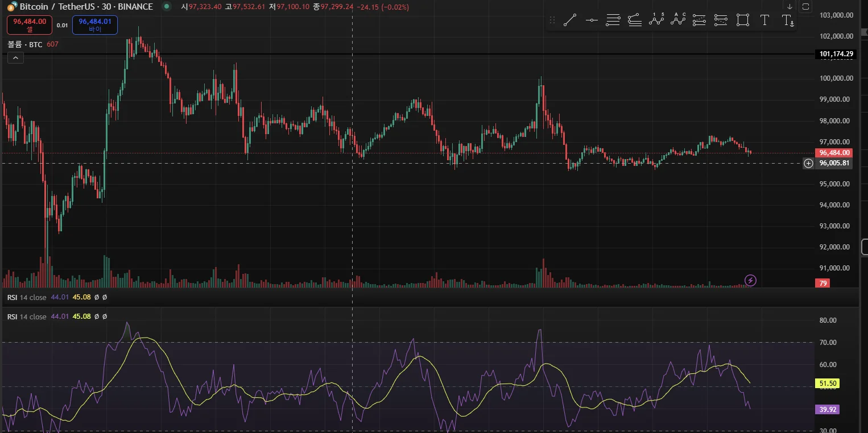Image resolution: width=868 pixels, height=433 pixels.
Task: Click the green market status dot
Action: 166,7
